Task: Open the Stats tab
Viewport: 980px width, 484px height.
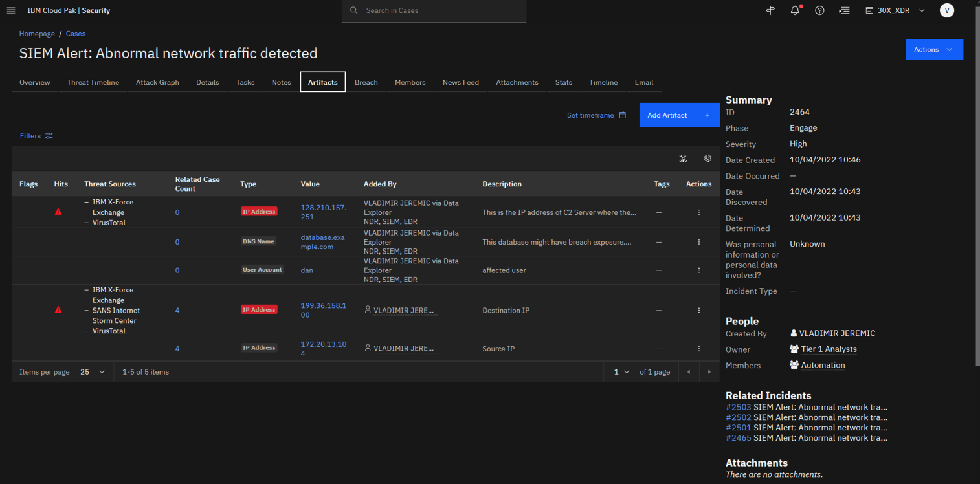Action: pos(564,82)
